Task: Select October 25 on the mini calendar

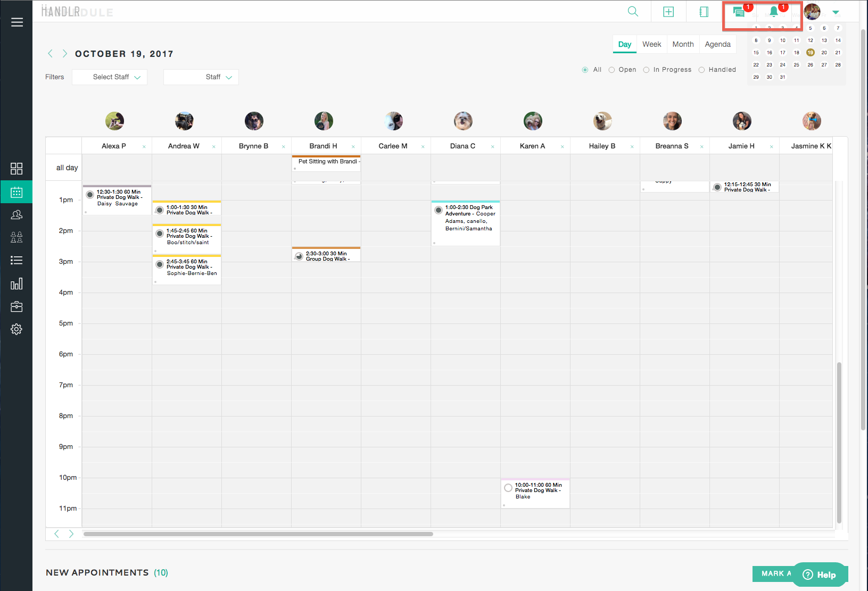Action: pos(796,64)
